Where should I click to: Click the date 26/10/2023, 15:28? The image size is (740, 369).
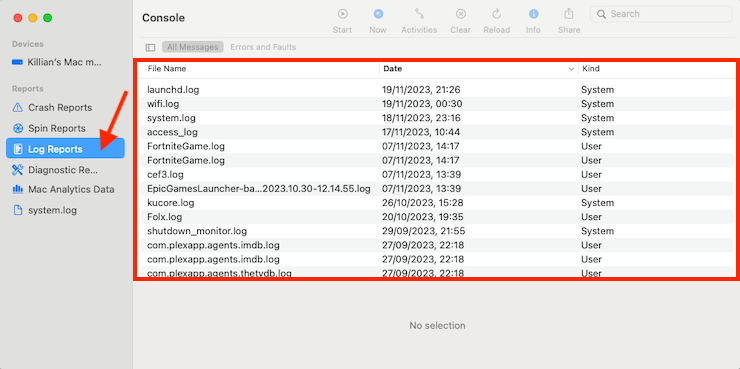click(x=422, y=203)
